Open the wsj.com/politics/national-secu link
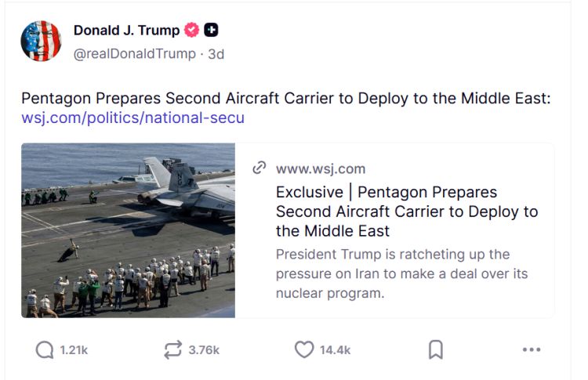588x380 pixels. pos(132,118)
